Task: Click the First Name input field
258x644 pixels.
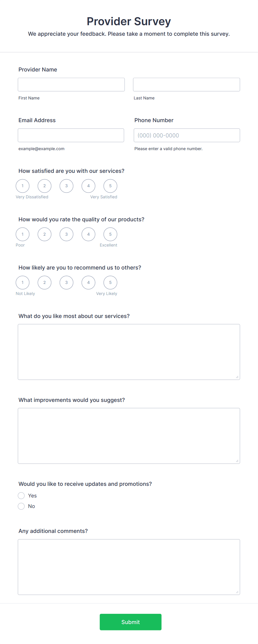Action: [x=71, y=84]
